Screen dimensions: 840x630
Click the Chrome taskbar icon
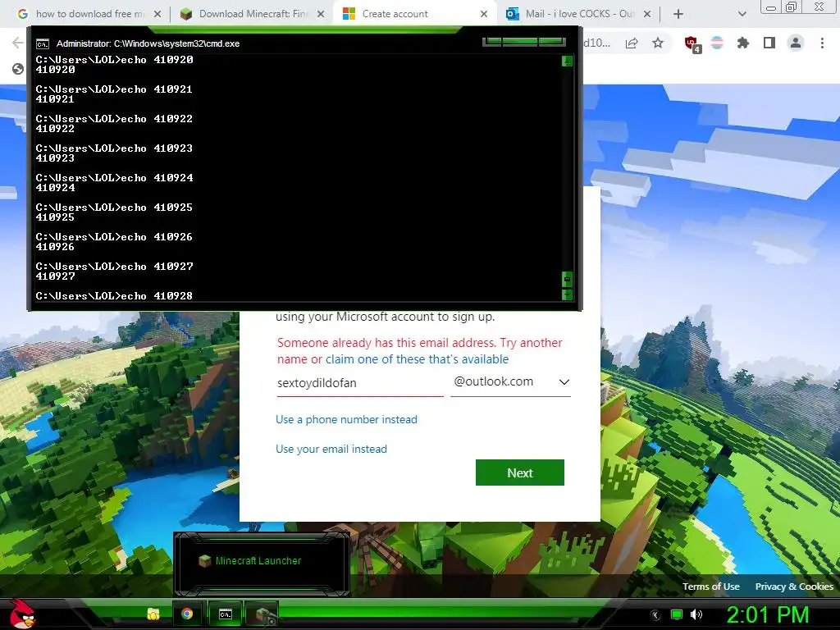point(187,614)
